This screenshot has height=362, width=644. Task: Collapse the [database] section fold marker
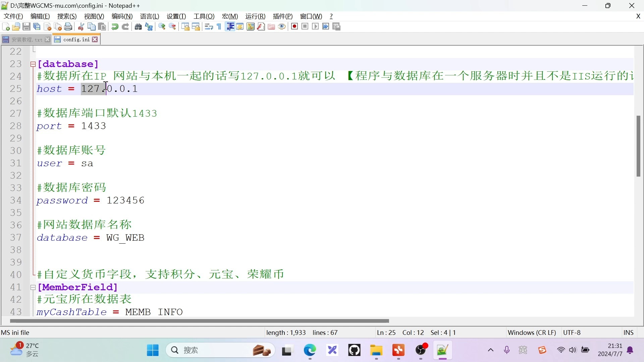(33, 64)
